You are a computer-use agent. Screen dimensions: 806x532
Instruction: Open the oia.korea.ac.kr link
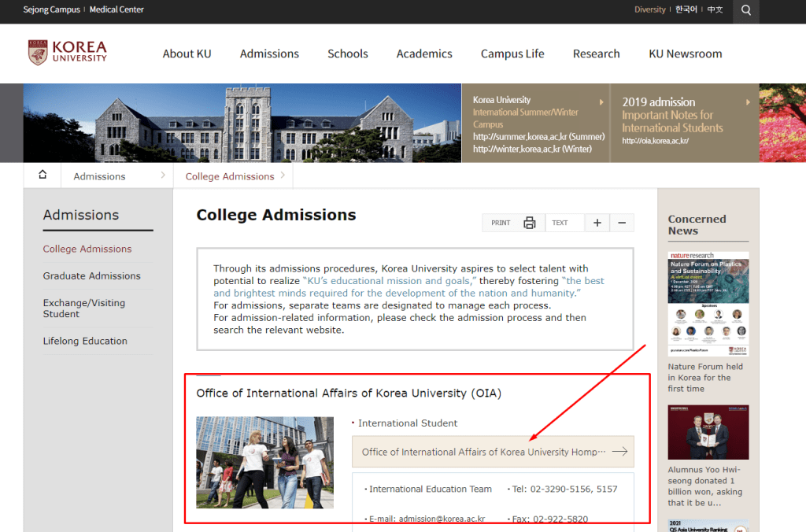pyautogui.click(x=656, y=141)
